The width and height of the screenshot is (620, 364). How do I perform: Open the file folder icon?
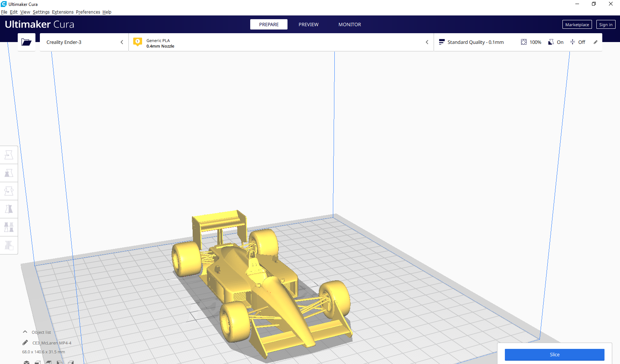(26, 42)
